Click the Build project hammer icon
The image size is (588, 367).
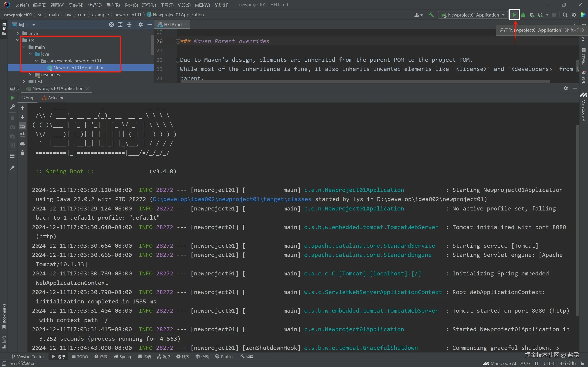pos(431,15)
